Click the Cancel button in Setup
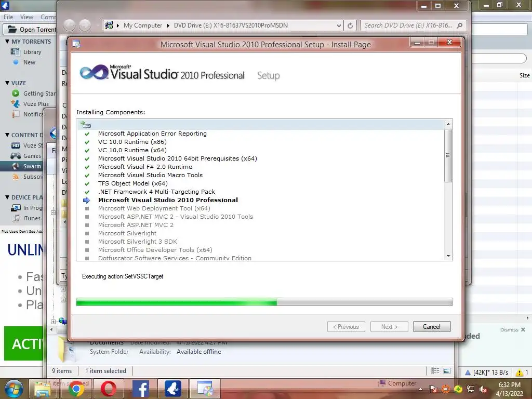Screen dimensions: 532x399 432,326
